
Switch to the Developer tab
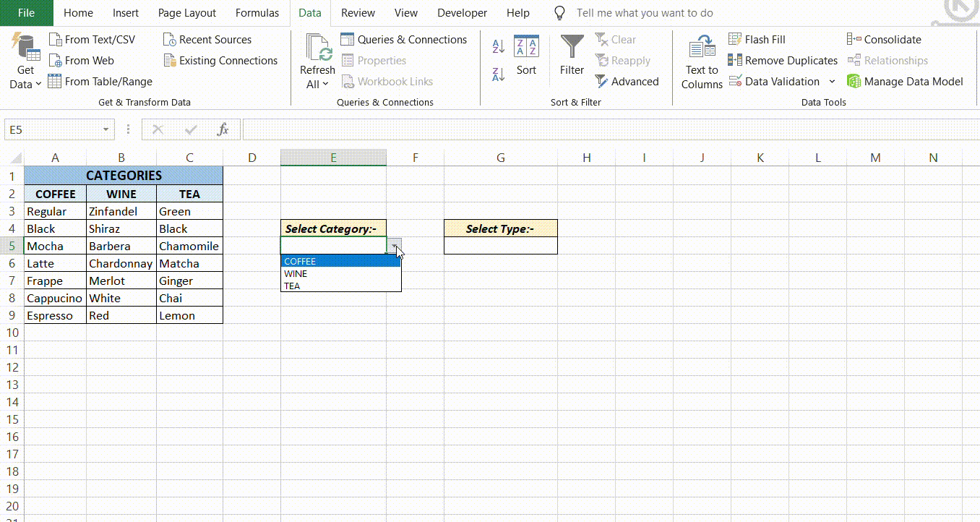click(x=463, y=13)
